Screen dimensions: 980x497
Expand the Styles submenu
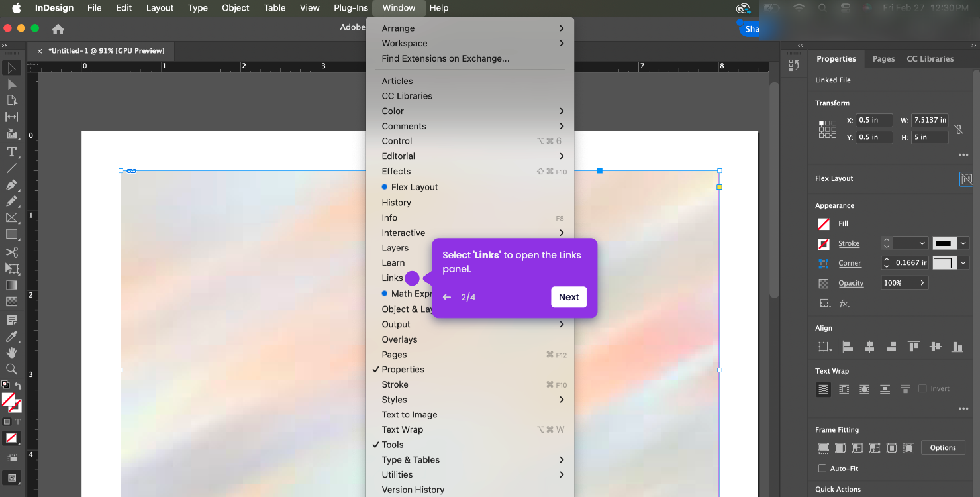point(469,400)
